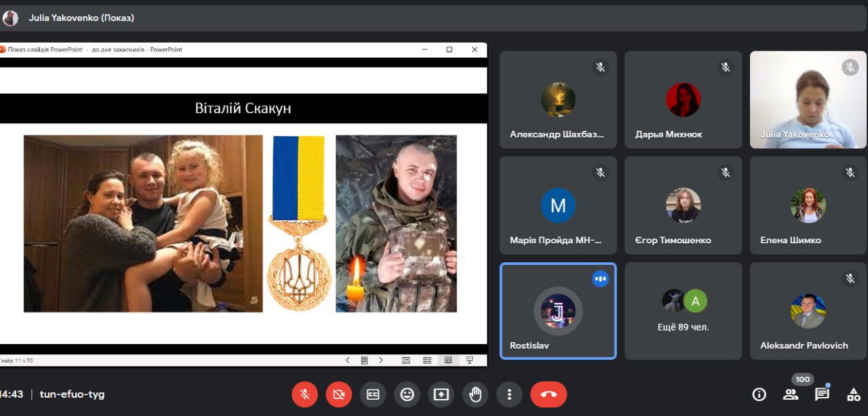The height and width of the screenshot is (416, 868).
Task: Open meeting details info icon
Action: pyautogui.click(x=759, y=394)
